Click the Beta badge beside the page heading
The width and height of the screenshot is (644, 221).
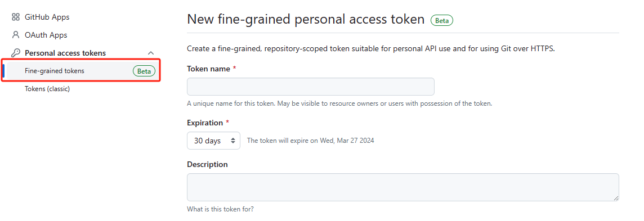pos(441,20)
